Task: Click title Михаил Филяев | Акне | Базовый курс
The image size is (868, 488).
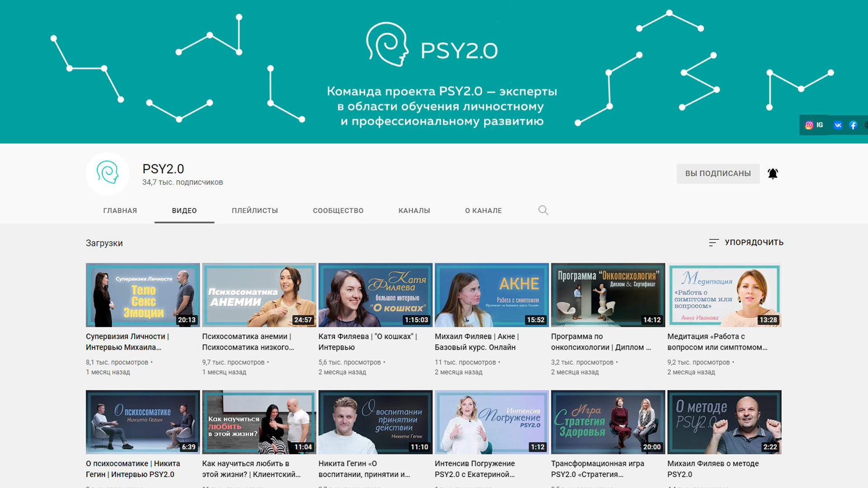Action: (x=477, y=342)
